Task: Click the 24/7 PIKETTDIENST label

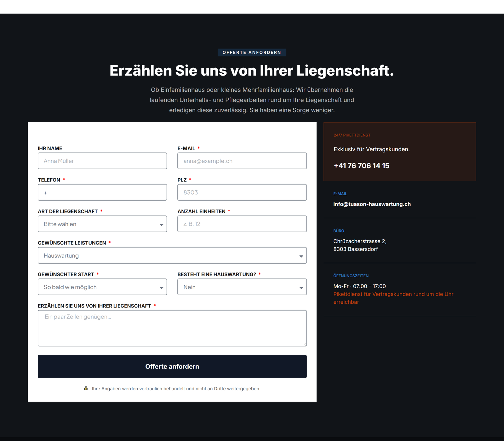Action: [x=352, y=135]
